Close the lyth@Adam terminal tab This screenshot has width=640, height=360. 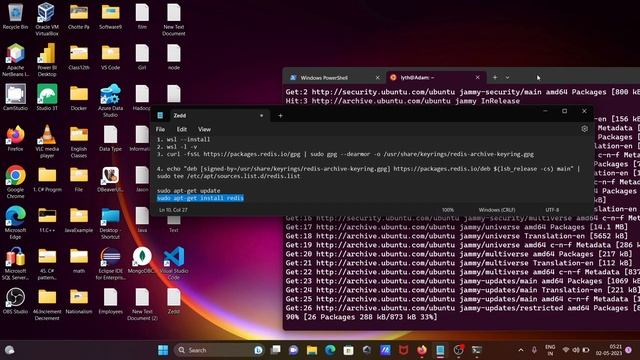(478, 78)
